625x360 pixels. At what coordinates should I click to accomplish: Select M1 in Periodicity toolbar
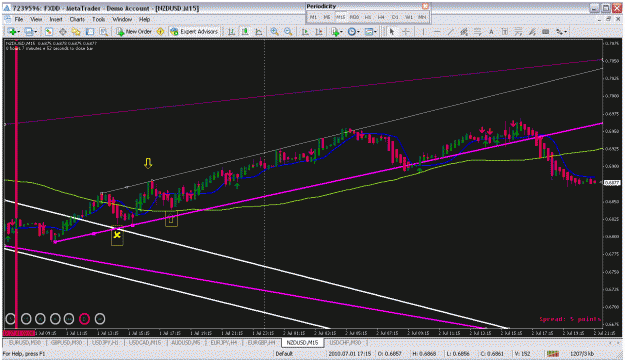[313, 17]
